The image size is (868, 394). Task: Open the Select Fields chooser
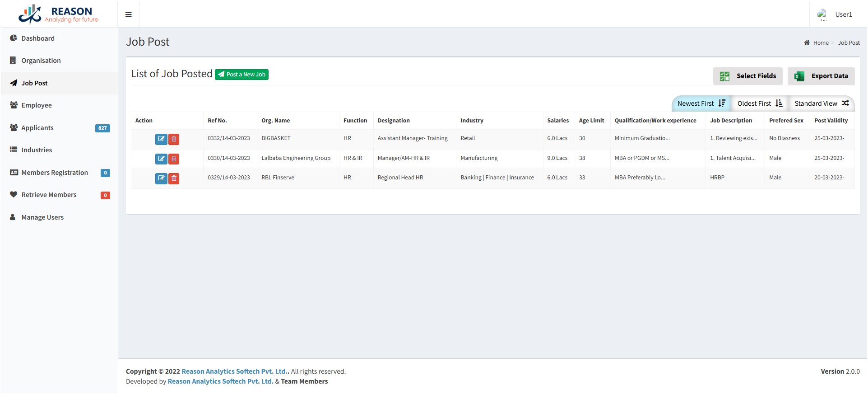pos(748,76)
